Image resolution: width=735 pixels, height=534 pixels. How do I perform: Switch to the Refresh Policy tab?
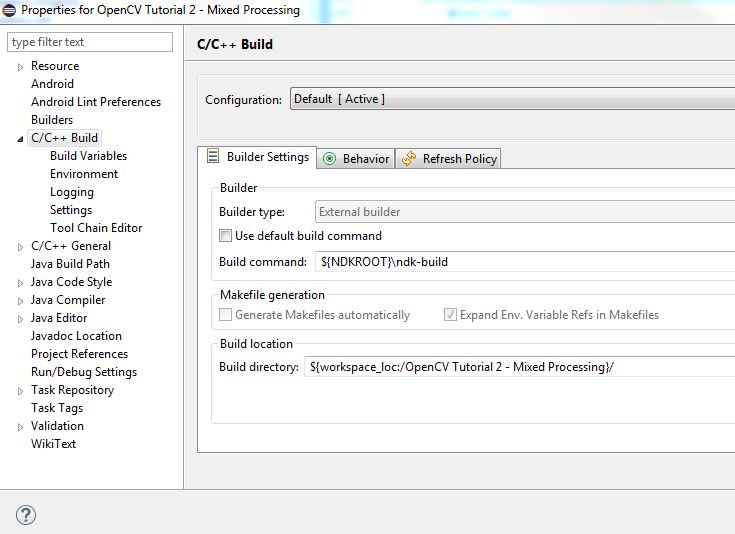(449, 158)
